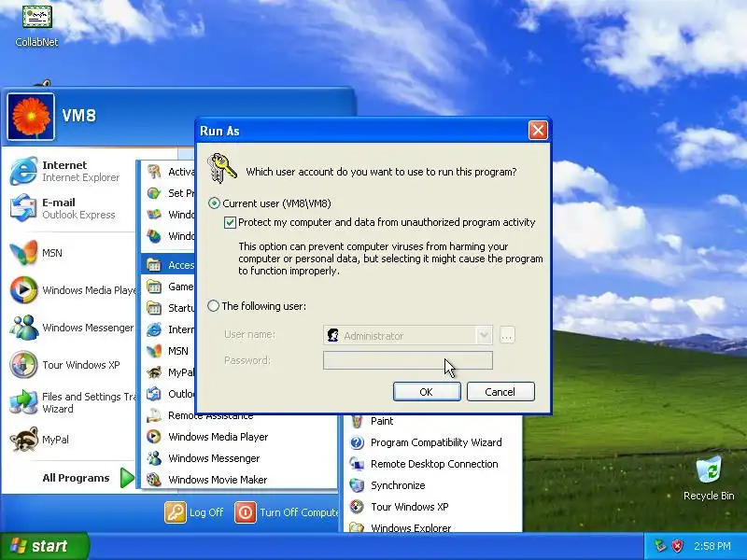Start Tour Windows XP from the Start menu left column

pos(72,365)
